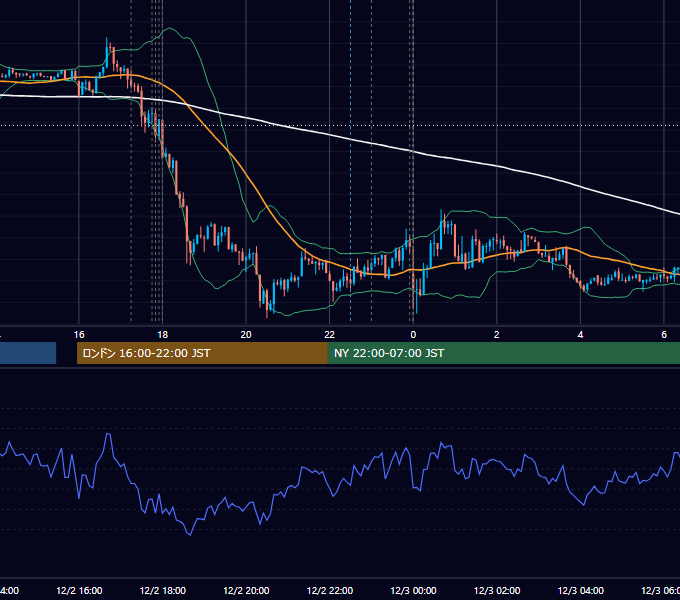Click hour label 18 on upper axis

(x=163, y=335)
